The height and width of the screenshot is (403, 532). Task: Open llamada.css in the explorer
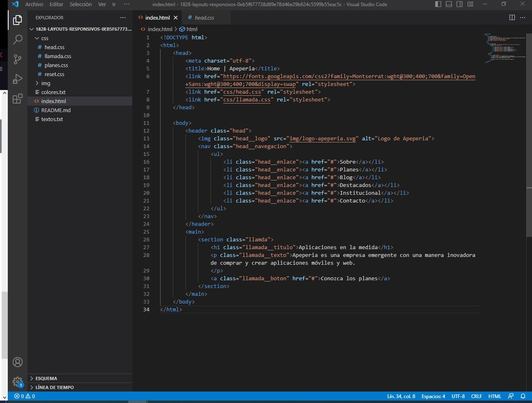[80, 56]
